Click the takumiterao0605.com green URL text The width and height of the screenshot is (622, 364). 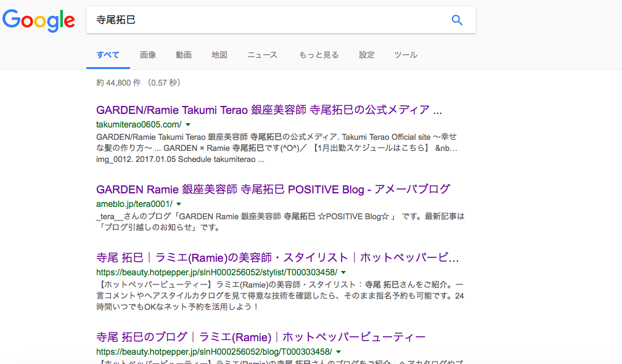(x=139, y=124)
